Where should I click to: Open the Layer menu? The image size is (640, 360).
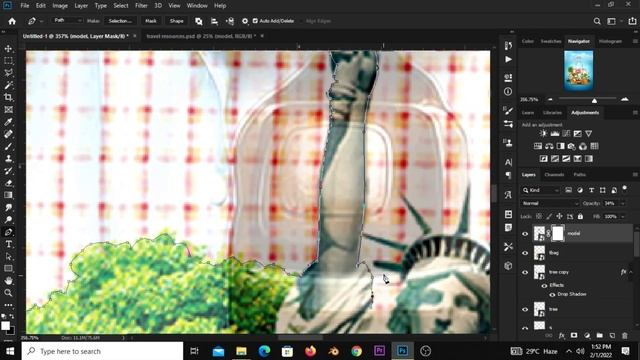click(81, 6)
